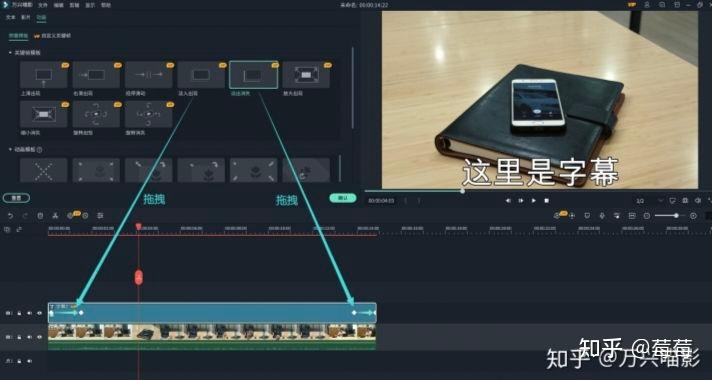The width and height of the screenshot is (712, 380).
Task: Click the green 确认 confirm button
Action: click(x=343, y=198)
